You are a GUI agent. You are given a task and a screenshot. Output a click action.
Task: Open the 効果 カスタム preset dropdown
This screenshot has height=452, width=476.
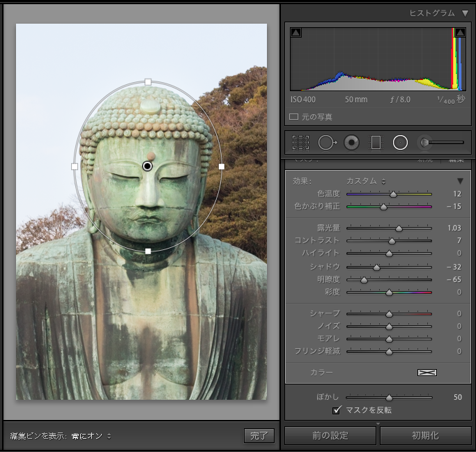pos(366,181)
